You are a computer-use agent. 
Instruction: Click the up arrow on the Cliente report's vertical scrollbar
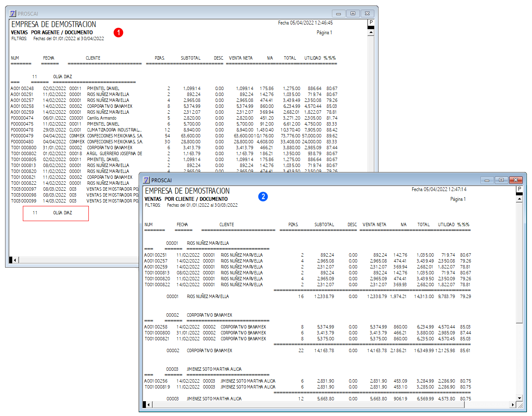pos(519,199)
